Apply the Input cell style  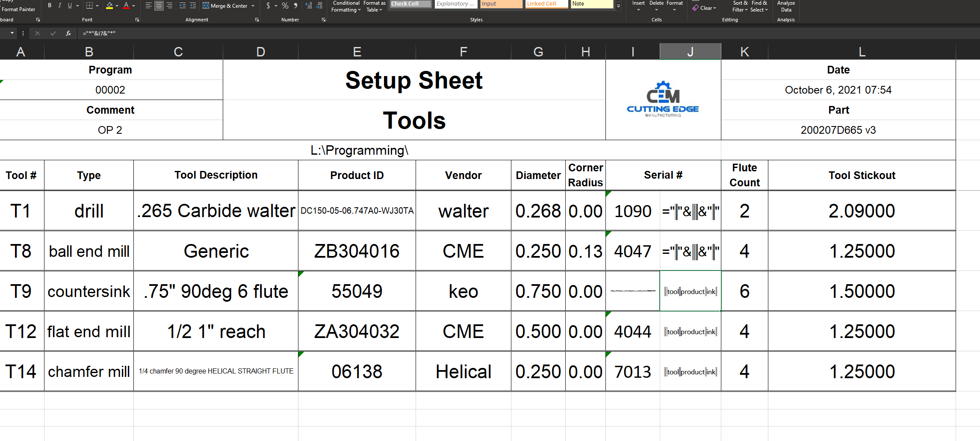pyautogui.click(x=501, y=3)
